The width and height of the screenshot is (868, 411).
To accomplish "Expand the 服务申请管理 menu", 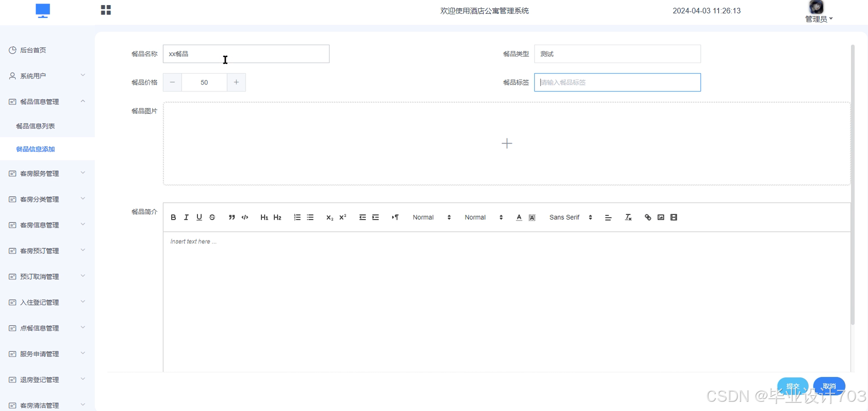I will [47, 354].
